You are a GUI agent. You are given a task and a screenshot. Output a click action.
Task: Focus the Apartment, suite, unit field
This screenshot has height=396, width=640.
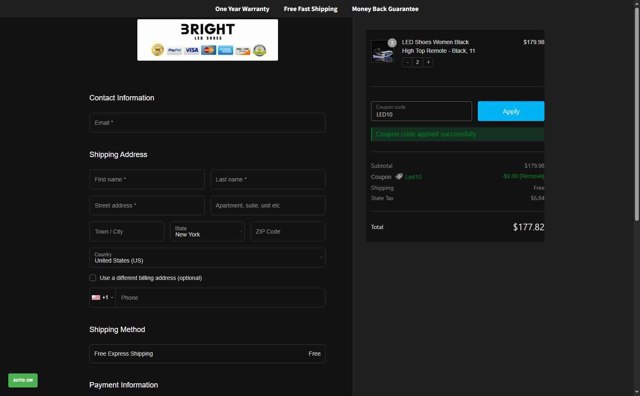pyautogui.click(x=268, y=205)
